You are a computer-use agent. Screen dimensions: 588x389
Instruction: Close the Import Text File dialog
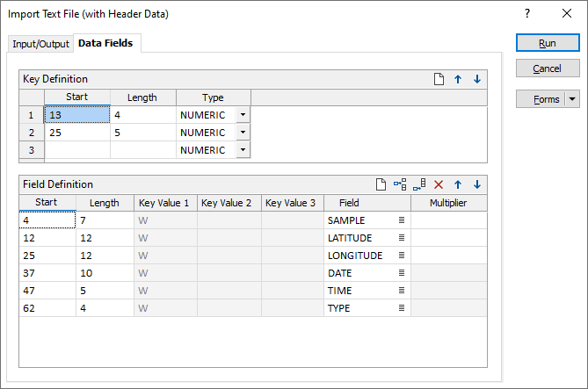click(x=567, y=13)
